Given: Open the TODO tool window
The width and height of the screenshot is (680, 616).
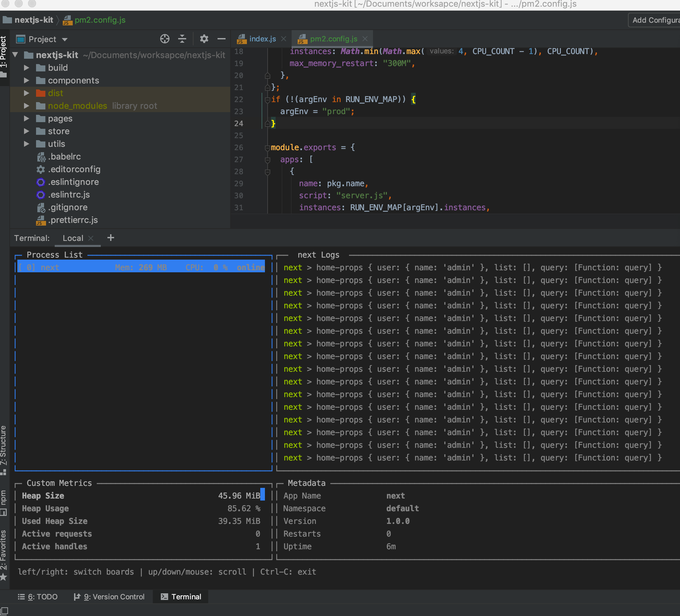Looking at the screenshot, I should tap(38, 597).
